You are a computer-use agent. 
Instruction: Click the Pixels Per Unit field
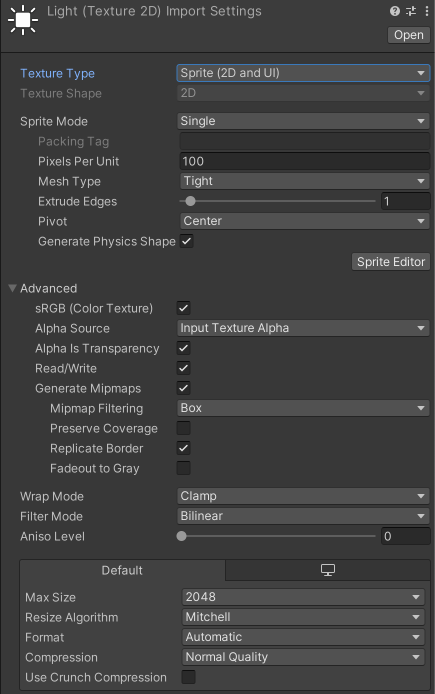pos(304,161)
